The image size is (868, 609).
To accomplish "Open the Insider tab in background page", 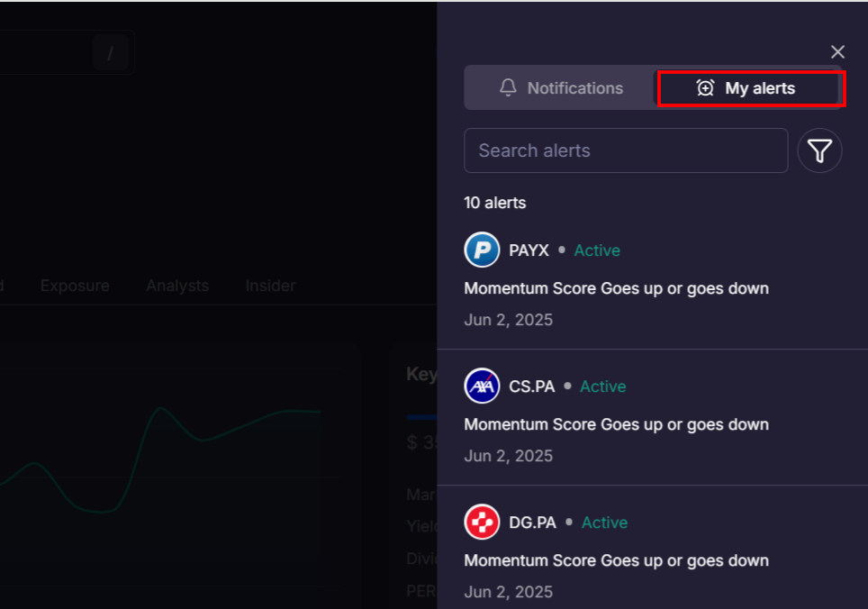I will [270, 286].
